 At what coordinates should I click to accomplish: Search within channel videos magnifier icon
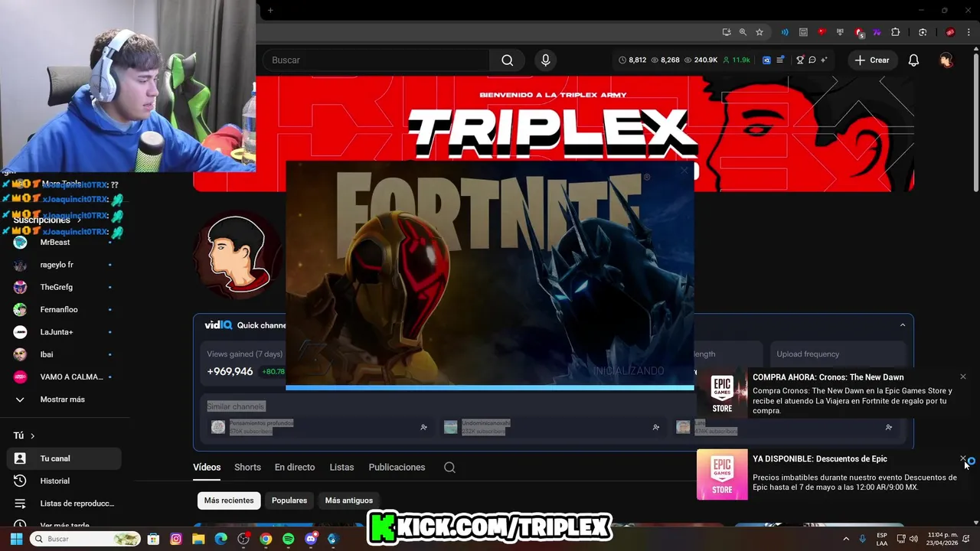tap(449, 468)
